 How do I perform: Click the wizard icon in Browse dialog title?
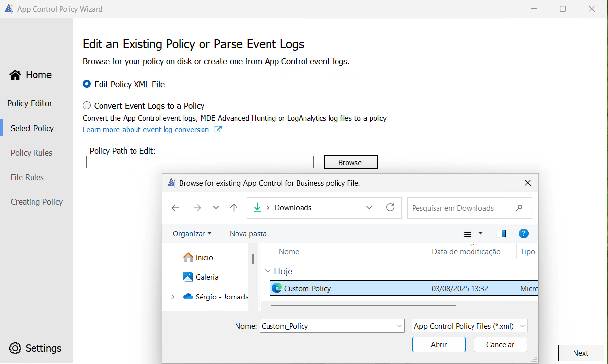pyautogui.click(x=171, y=183)
